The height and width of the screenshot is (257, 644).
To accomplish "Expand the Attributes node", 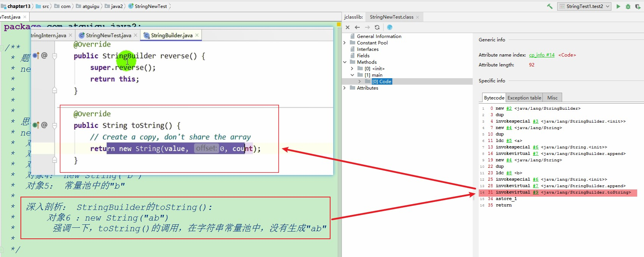I will pyautogui.click(x=345, y=88).
